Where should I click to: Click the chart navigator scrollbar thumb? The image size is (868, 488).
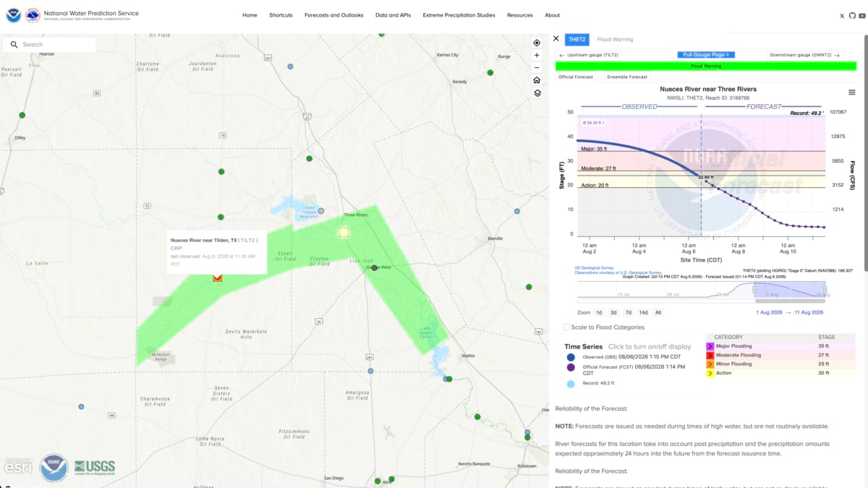coord(790,301)
